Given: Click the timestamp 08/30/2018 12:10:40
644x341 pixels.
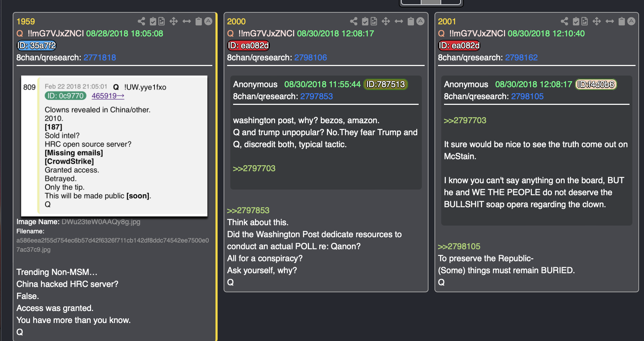Looking at the screenshot, I should tap(546, 34).
